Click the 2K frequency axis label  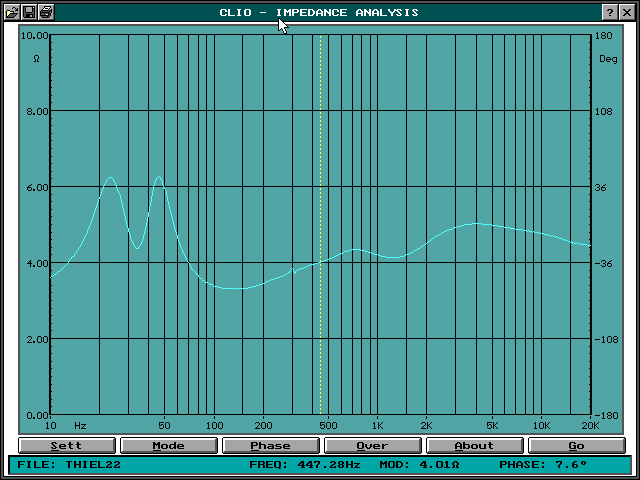click(x=427, y=426)
